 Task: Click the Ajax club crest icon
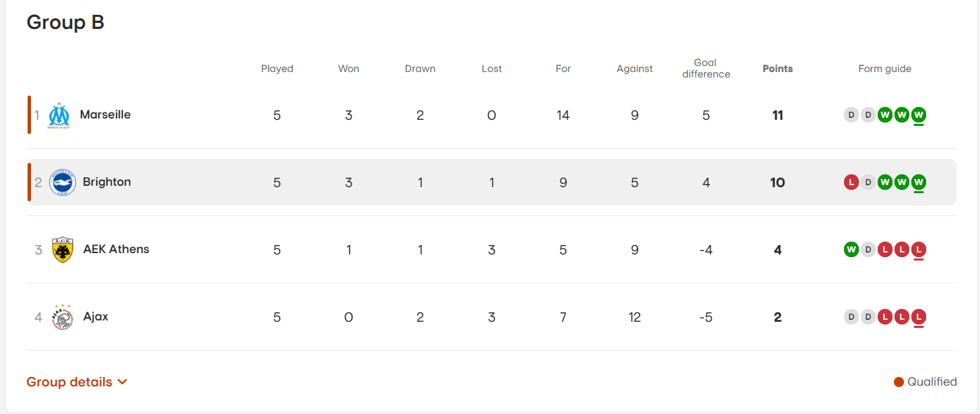coord(63,317)
